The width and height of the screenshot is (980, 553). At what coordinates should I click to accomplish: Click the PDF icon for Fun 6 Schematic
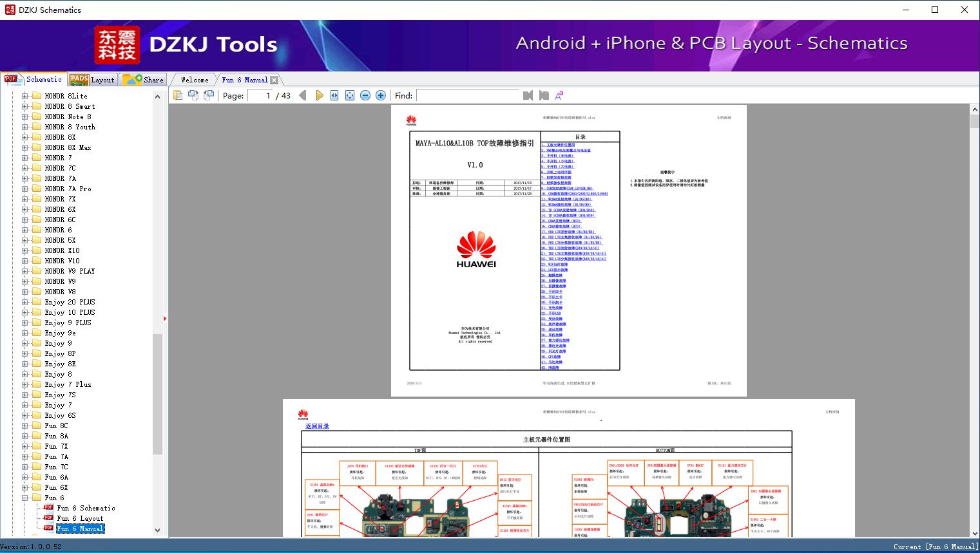coord(48,508)
